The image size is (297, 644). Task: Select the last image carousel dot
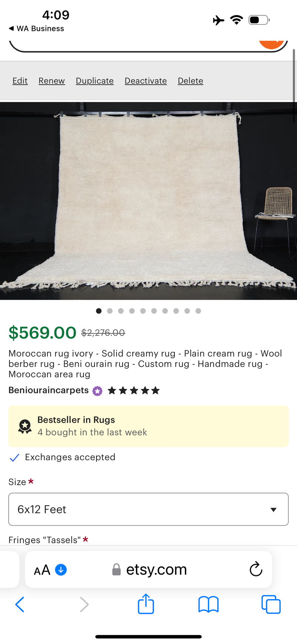point(198,311)
